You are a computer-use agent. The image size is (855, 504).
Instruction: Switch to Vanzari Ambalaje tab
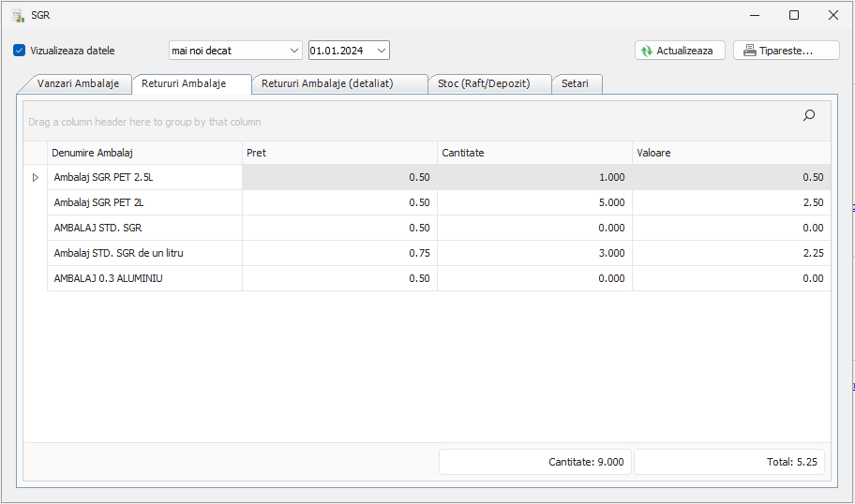click(x=78, y=83)
